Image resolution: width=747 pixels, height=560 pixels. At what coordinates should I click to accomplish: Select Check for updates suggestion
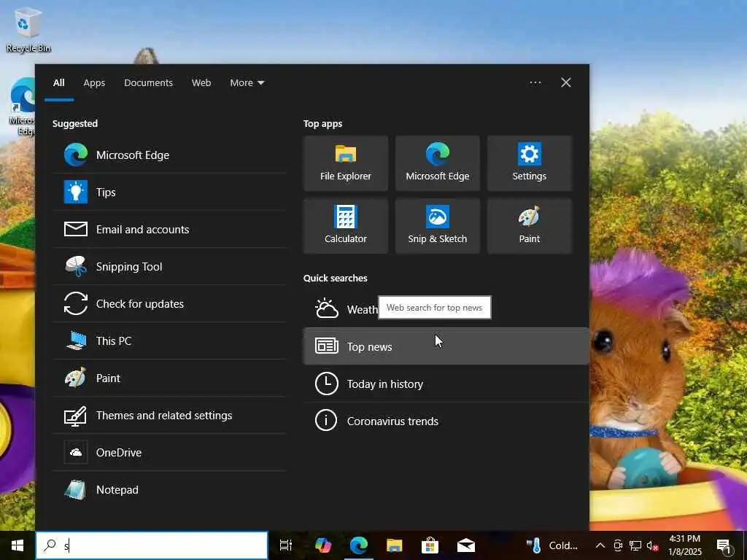pyautogui.click(x=169, y=303)
